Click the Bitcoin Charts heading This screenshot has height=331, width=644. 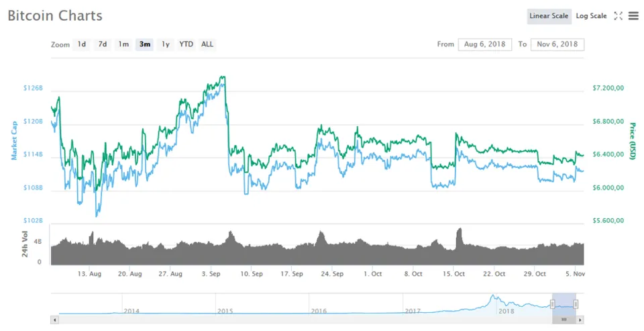55,15
